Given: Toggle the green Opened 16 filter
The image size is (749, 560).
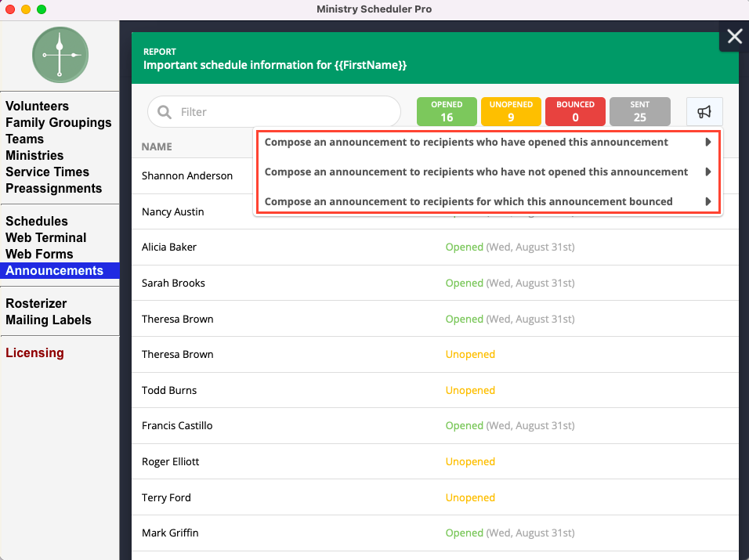Looking at the screenshot, I should tap(447, 112).
